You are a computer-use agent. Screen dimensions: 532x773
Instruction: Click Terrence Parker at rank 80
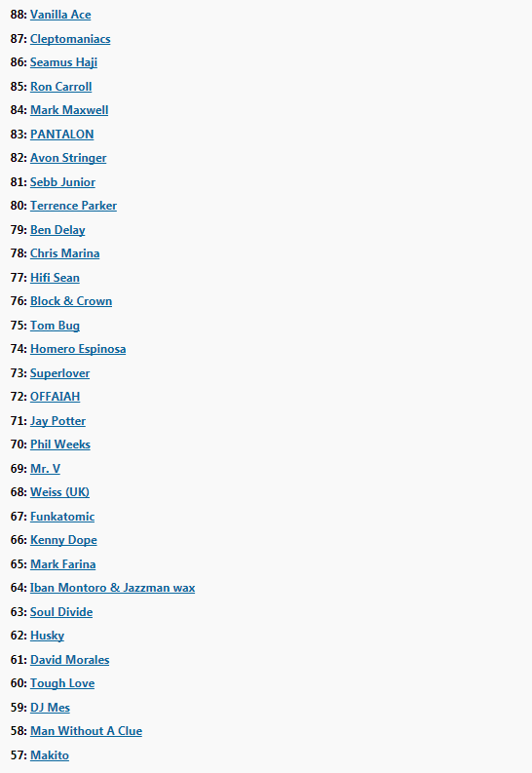(x=73, y=206)
